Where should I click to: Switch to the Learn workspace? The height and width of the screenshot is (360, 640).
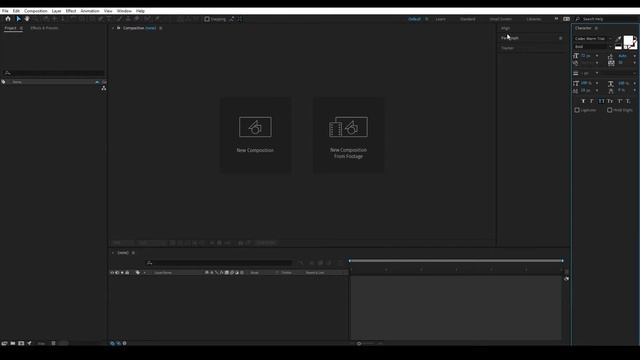[x=440, y=19]
